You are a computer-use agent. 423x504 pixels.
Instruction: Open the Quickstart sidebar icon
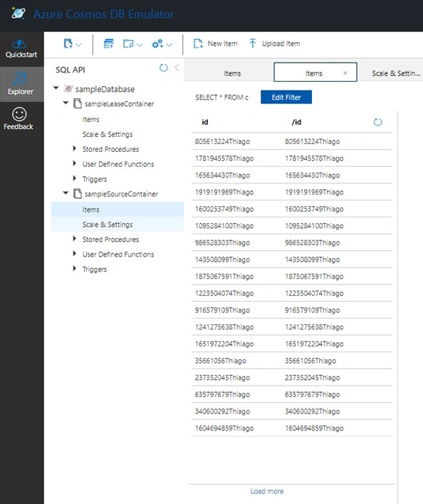pos(21,49)
